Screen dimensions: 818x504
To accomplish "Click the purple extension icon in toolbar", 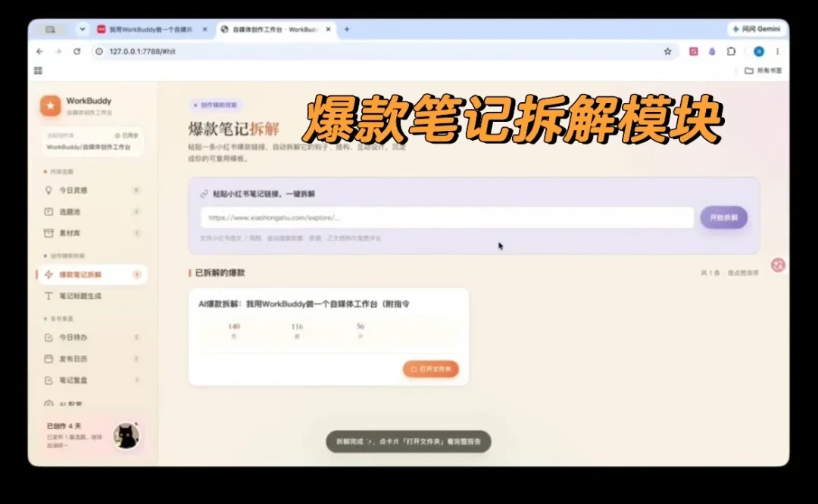I will 712,51.
